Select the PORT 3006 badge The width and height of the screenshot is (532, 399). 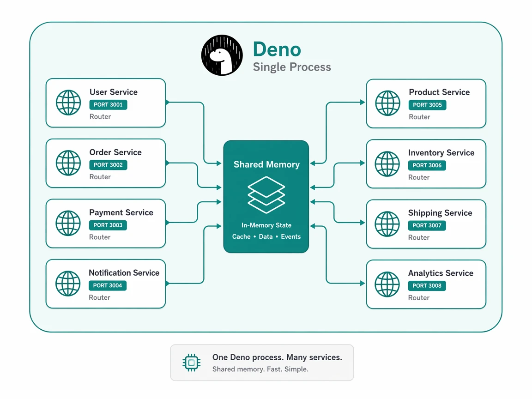(x=427, y=165)
